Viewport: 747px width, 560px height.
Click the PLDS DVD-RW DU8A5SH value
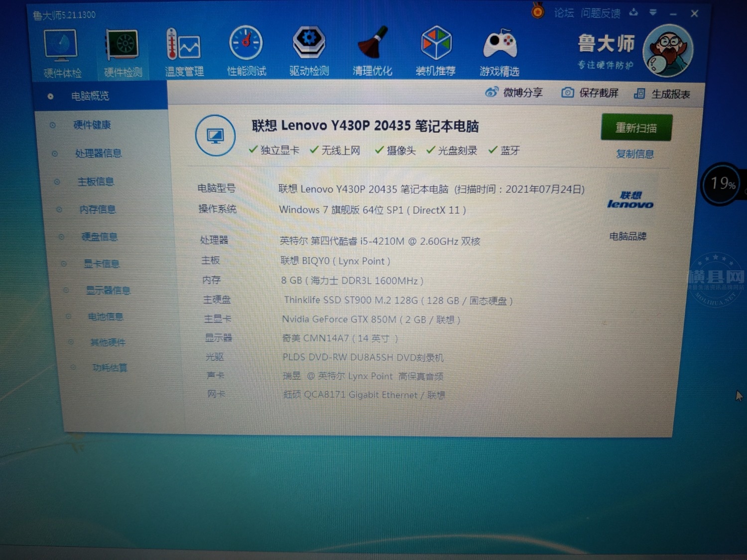pos(363,357)
